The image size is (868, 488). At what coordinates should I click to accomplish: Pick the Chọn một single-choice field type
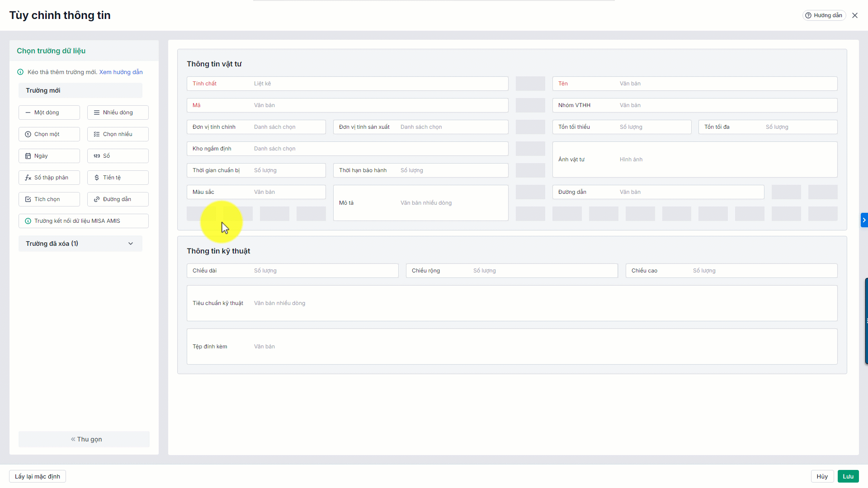click(49, 134)
